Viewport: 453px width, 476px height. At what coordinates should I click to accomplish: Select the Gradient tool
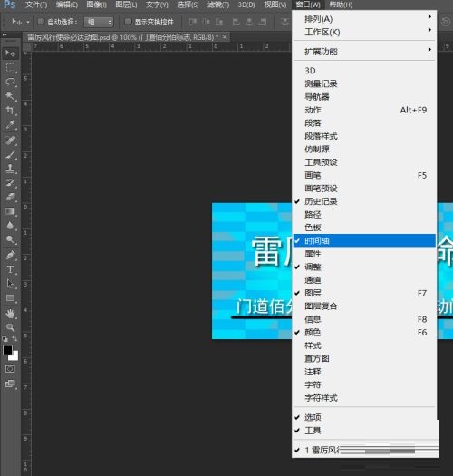click(10, 211)
